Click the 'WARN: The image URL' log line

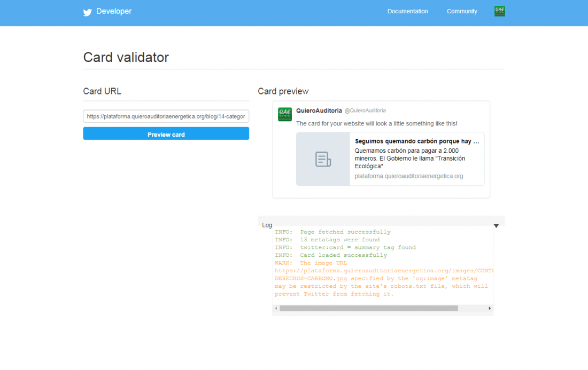[x=311, y=263]
